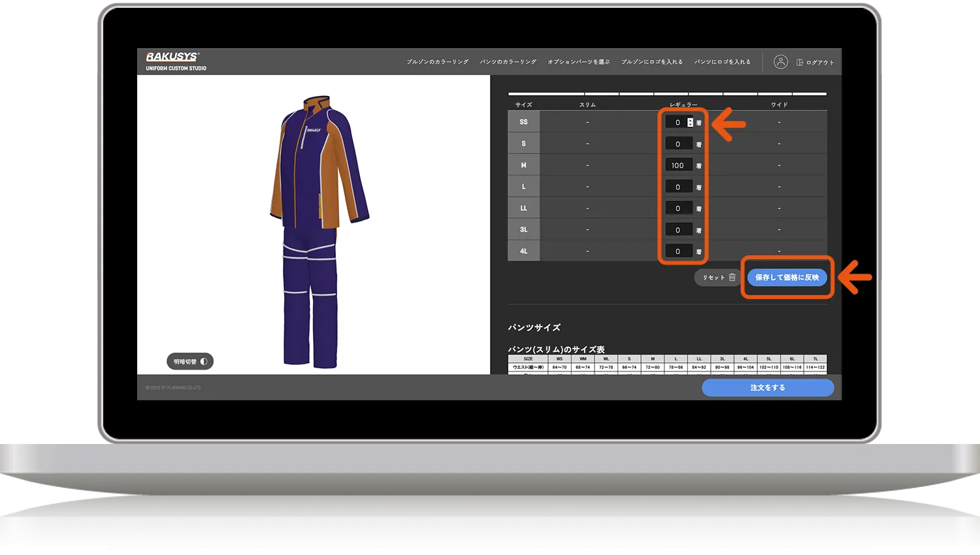
Task: Click the ログアウト text link
Action: [820, 63]
